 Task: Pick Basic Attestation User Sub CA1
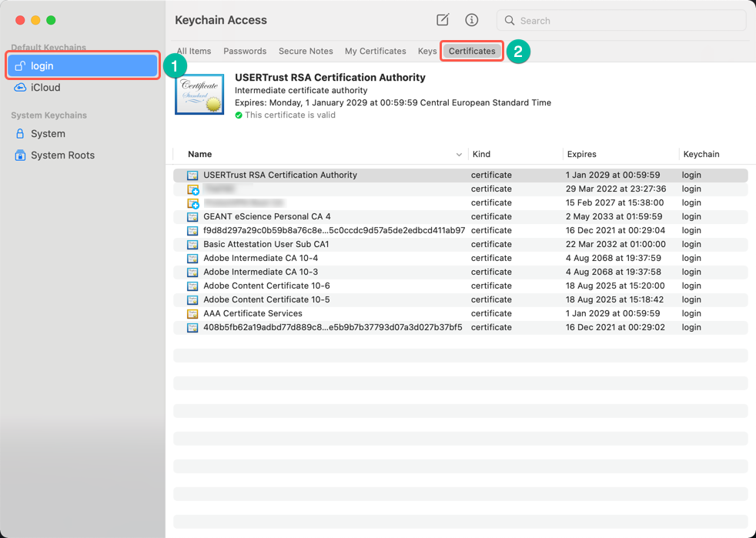tap(266, 245)
